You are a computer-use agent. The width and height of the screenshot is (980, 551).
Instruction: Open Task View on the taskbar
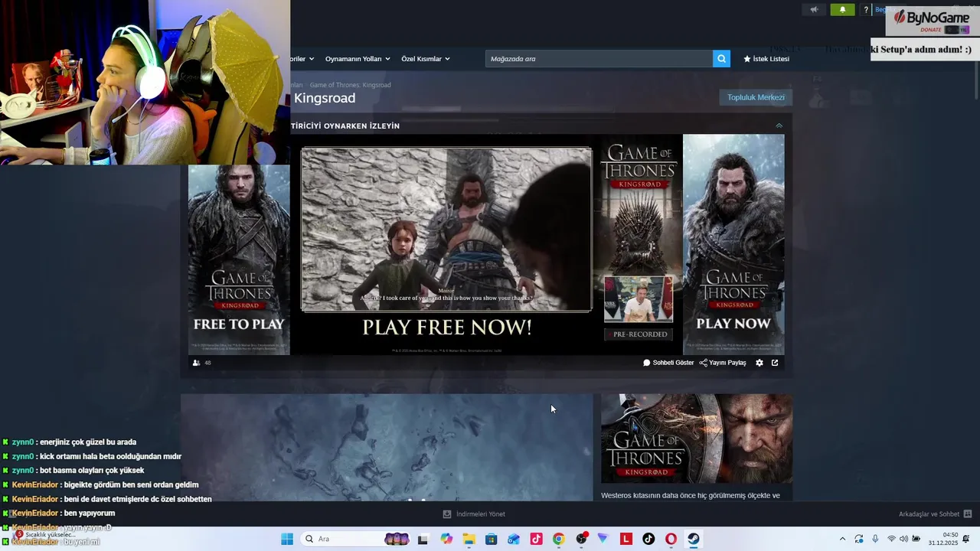pyautogui.click(x=423, y=539)
